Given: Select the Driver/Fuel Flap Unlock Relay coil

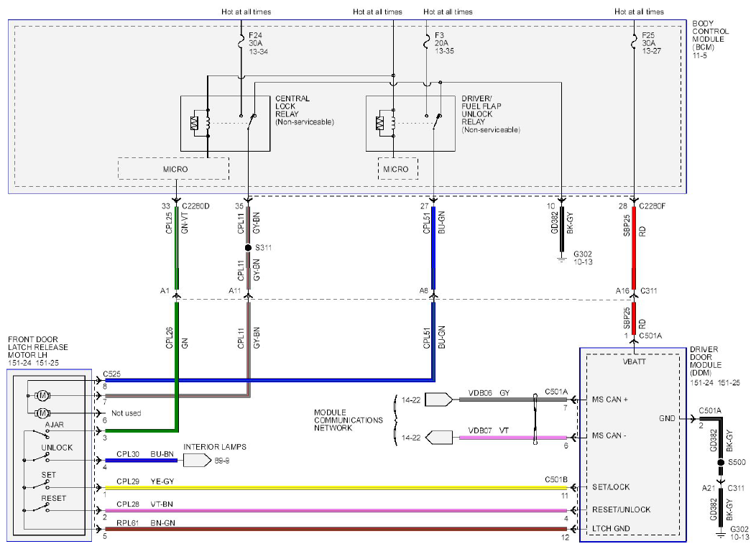Looking at the screenshot, I should (393, 123).
